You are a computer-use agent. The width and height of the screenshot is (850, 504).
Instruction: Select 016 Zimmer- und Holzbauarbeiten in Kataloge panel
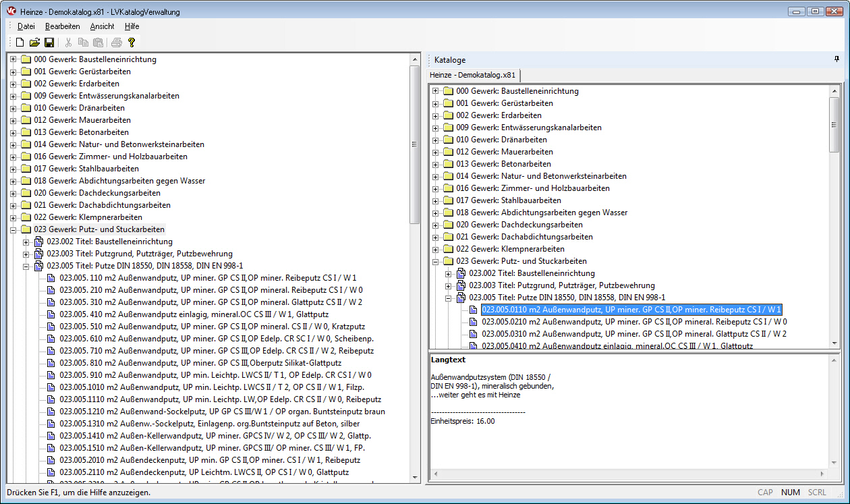tap(533, 188)
